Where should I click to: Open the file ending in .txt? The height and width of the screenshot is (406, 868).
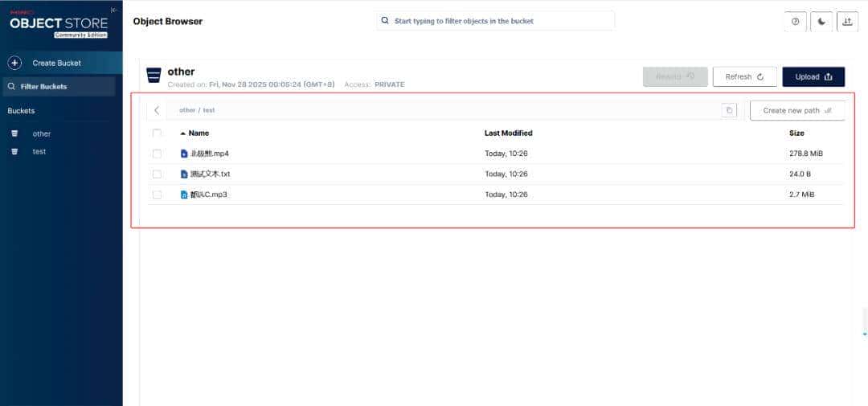click(210, 174)
